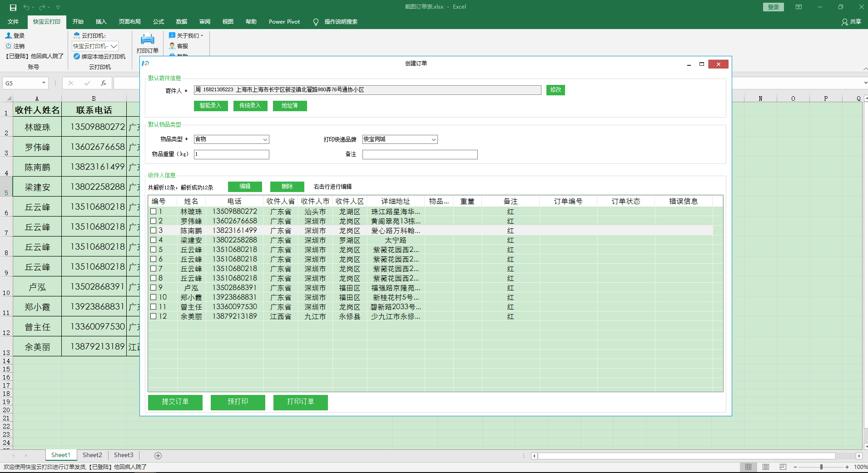Image resolution: width=868 pixels, height=473 pixels.
Task: Click the 备注 input field
Action: coord(420,154)
